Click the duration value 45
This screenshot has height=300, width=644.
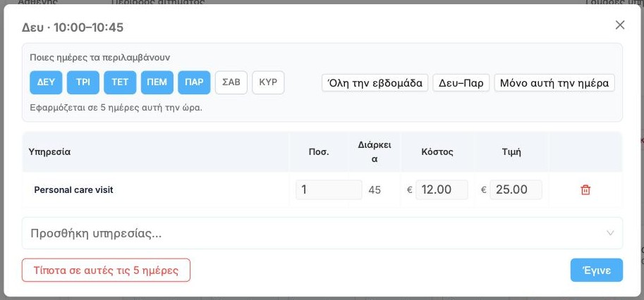tap(375, 190)
